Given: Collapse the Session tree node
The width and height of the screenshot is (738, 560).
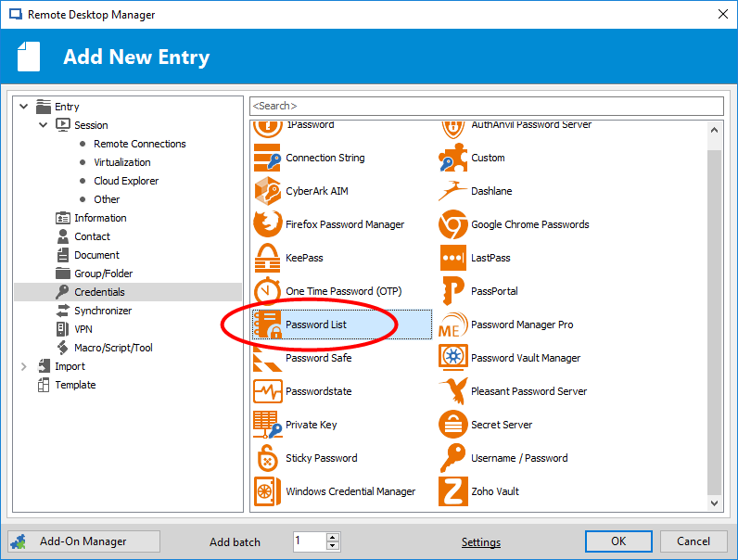Looking at the screenshot, I should coord(44,125).
